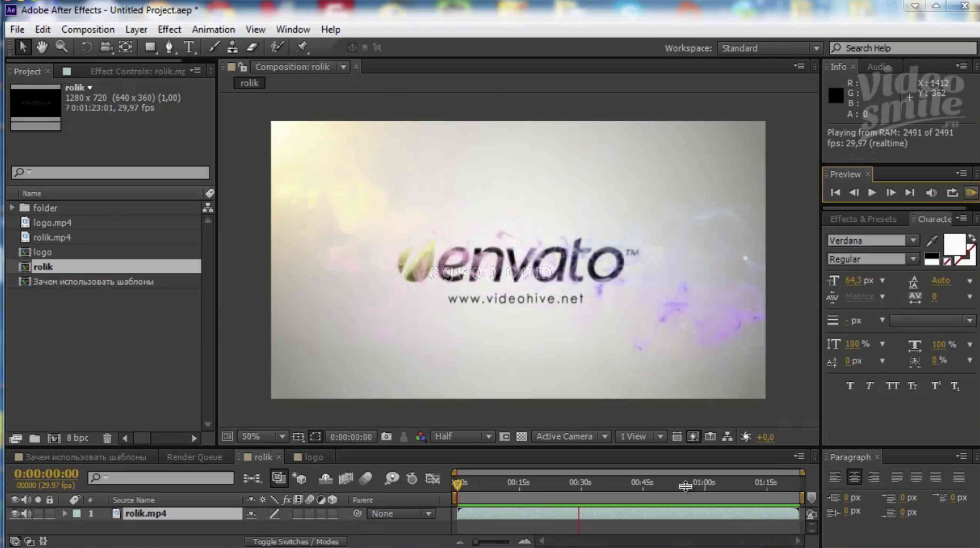This screenshot has width=980, height=548.
Task: Open the Animation menu
Action: tap(213, 29)
